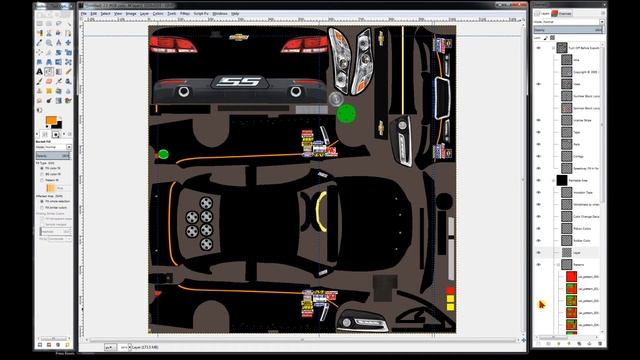Hide the Tape layer
The height and width of the screenshot is (360, 640).
pos(538,132)
